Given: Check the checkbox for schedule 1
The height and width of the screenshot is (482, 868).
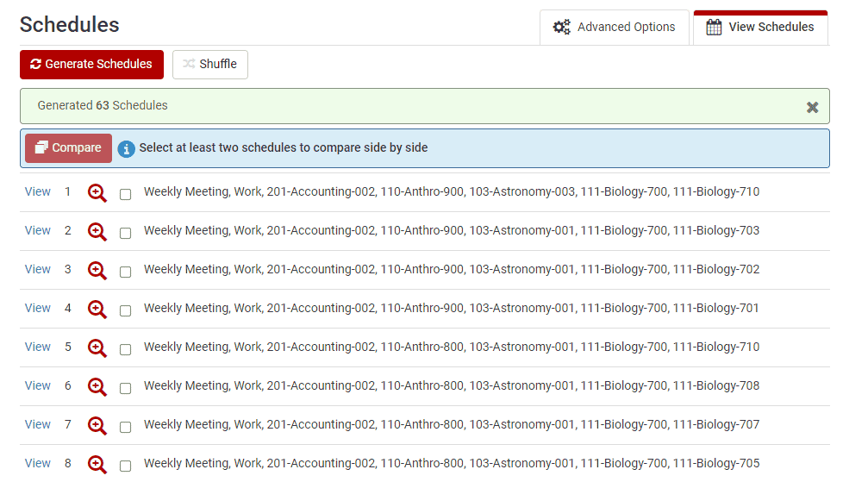Looking at the screenshot, I should [x=126, y=194].
